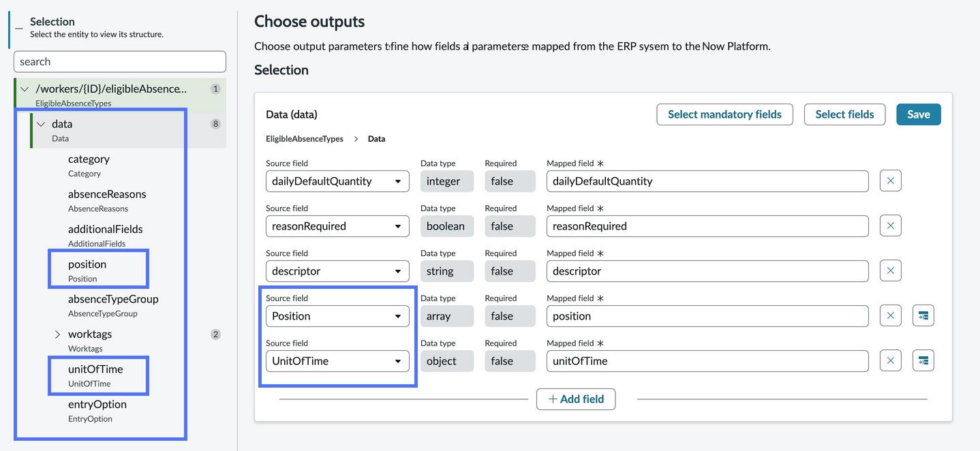Image resolution: width=980 pixels, height=451 pixels.
Task: Edit the dailyDefaultQuantity mapped field
Action: pos(707,181)
